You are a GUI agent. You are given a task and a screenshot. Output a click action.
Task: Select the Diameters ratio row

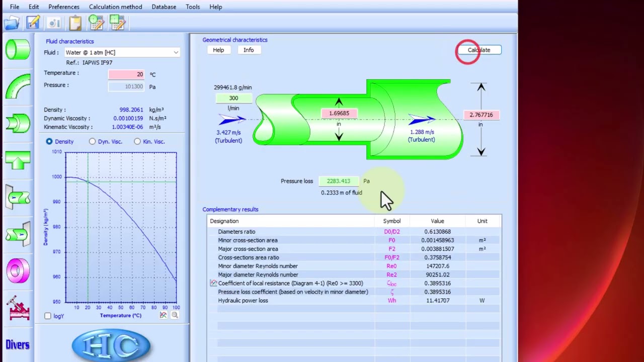click(354, 232)
